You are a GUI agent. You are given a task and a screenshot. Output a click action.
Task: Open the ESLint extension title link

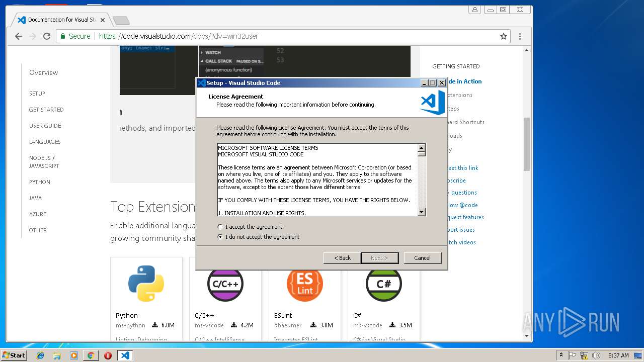(283, 316)
